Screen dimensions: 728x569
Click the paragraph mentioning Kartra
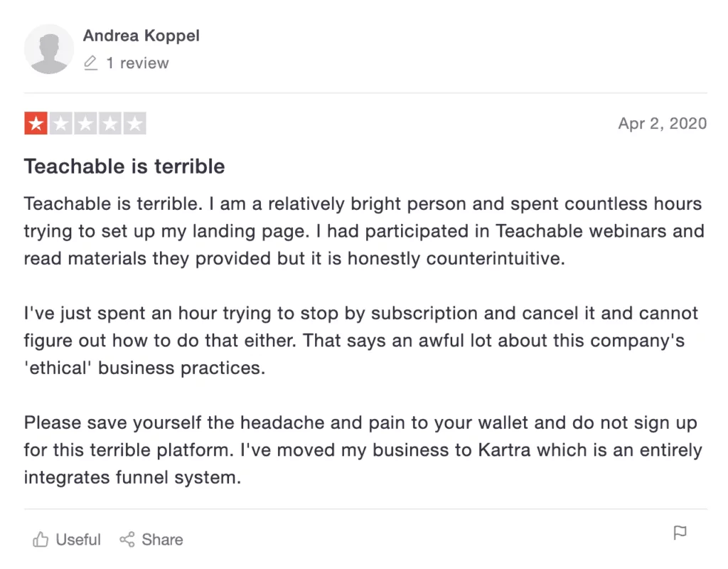coord(363,450)
